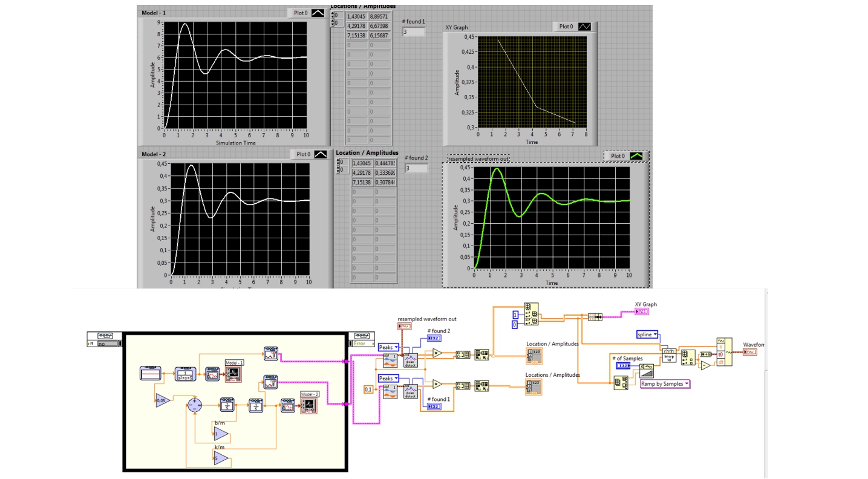Click the upper peak detect VI
The width and height of the screenshot is (868, 479).
pyautogui.click(x=411, y=359)
